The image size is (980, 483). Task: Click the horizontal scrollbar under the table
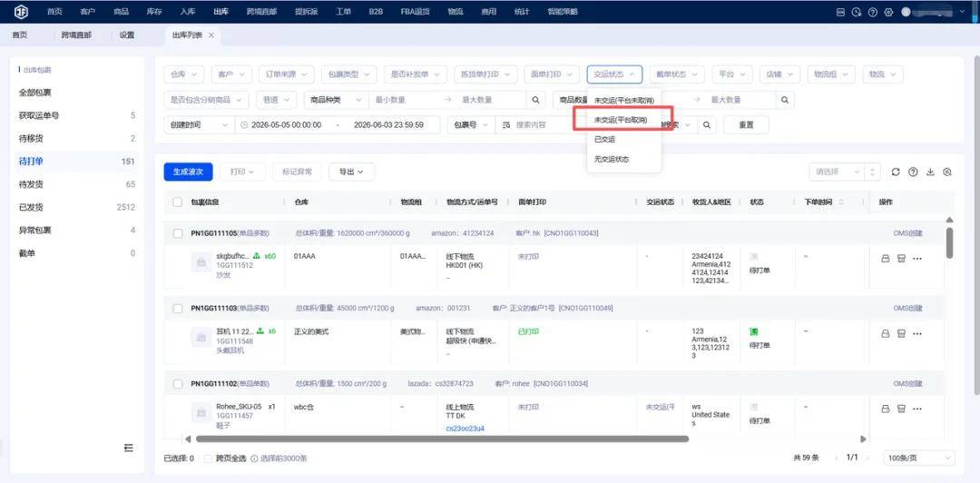pyautogui.click(x=442, y=439)
